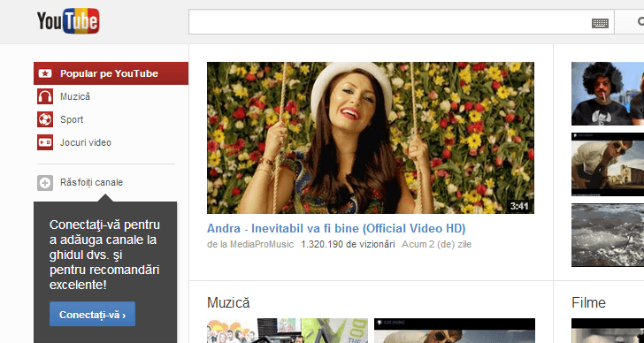Select Popular pe YouTube in the guide
This screenshot has width=644, height=343.
tap(111, 73)
